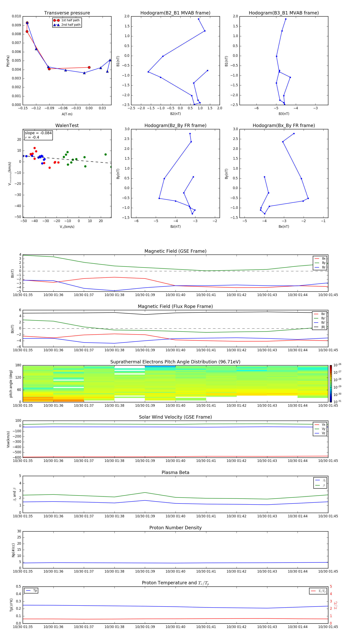Click the 'Hodogram(B3_B1 MVAB frame)' title
The image size is (351, 644).
pyautogui.click(x=284, y=13)
